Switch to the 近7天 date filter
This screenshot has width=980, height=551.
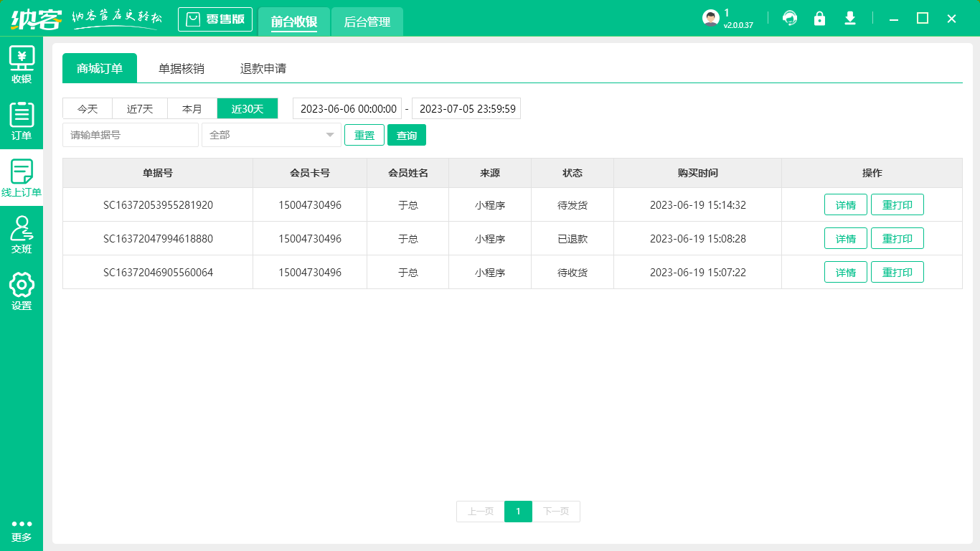pyautogui.click(x=140, y=108)
